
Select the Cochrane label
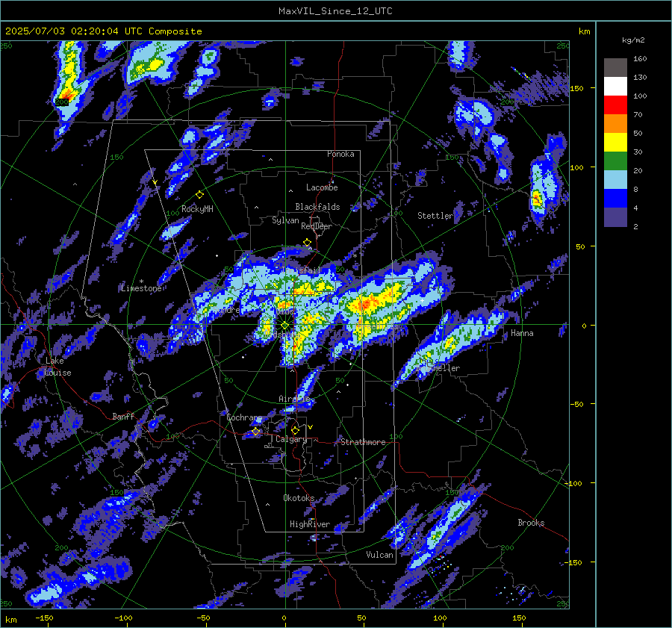(x=244, y=417)
